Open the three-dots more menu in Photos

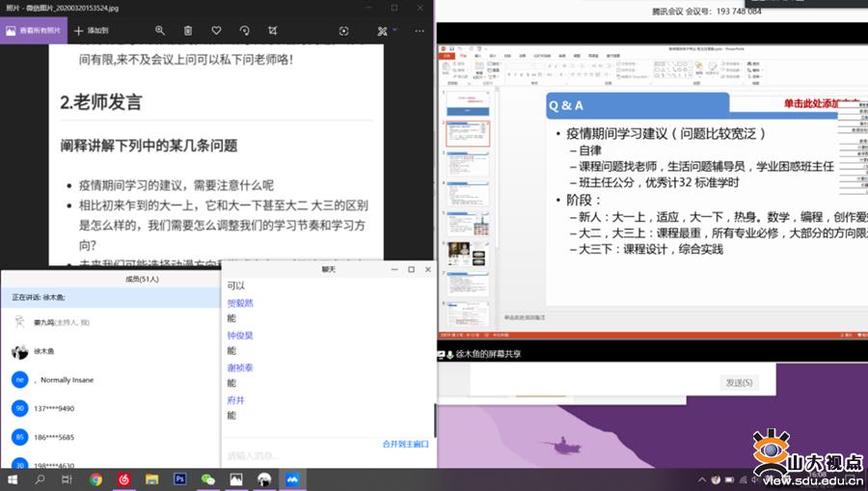click(419, 31)
